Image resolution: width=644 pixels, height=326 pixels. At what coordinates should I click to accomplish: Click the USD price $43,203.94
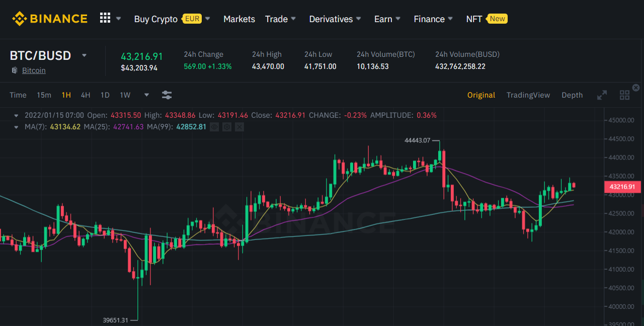click(139, 68)
